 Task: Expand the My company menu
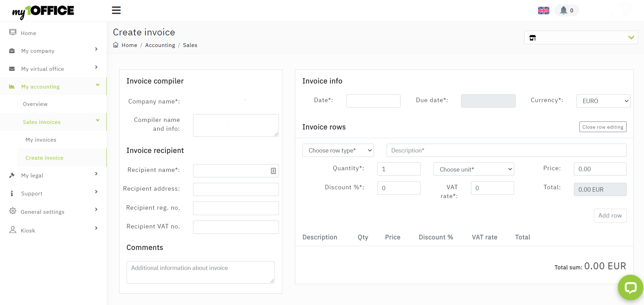click(x=53, y=51)
